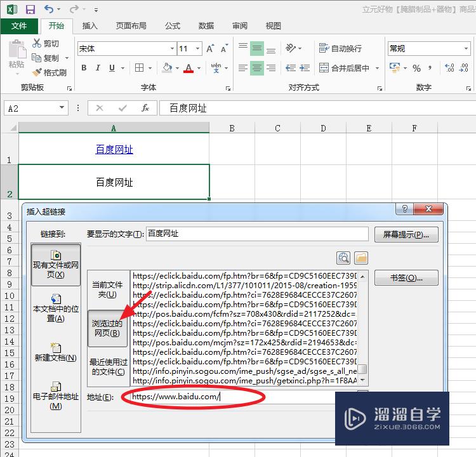
Task: Enable 自动换行 wrap text
Action: [x=340, y=48]
